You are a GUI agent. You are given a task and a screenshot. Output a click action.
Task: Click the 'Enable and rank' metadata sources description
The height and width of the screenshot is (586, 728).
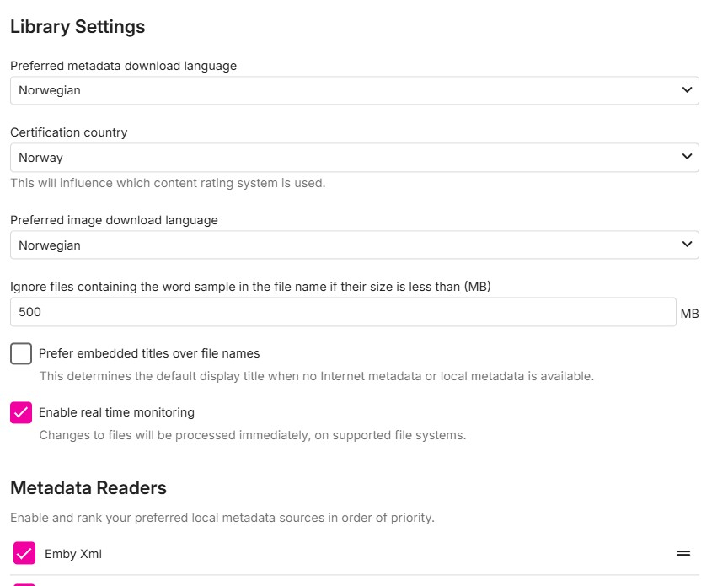coord(222,518)
